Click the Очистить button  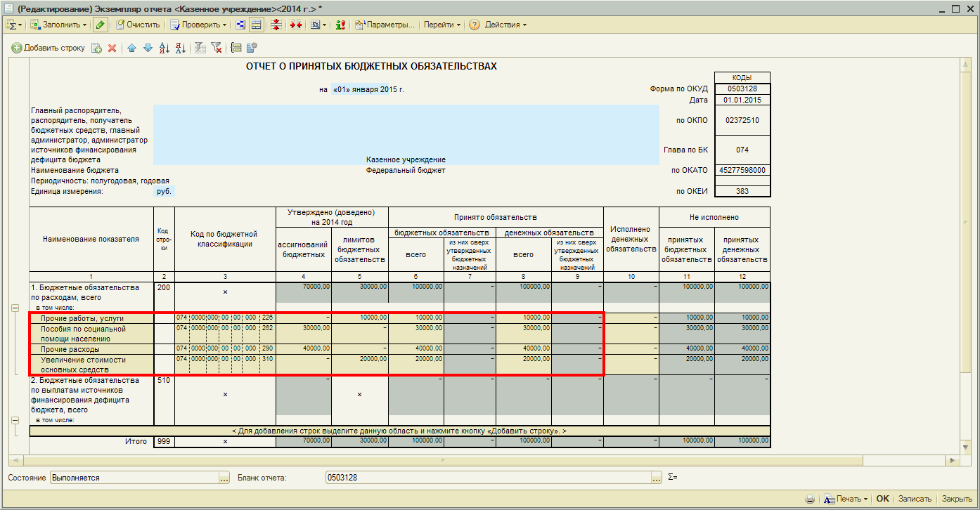coord(138,25)
